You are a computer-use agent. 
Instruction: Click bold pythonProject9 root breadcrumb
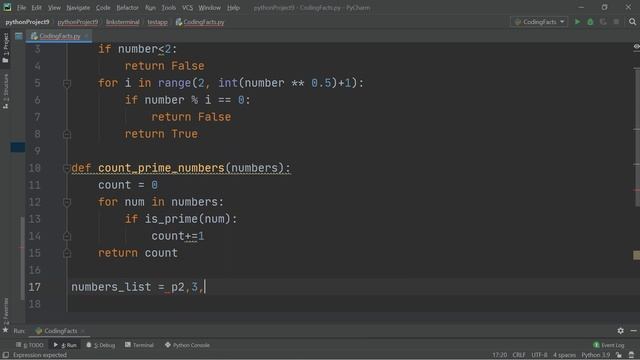coord(27,22)
